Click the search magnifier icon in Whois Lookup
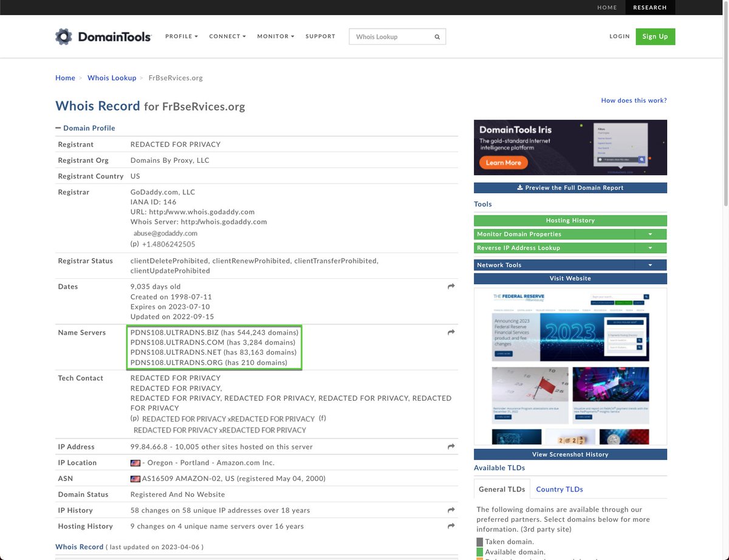This screenshot has height=560, width=729. point(437,37)
